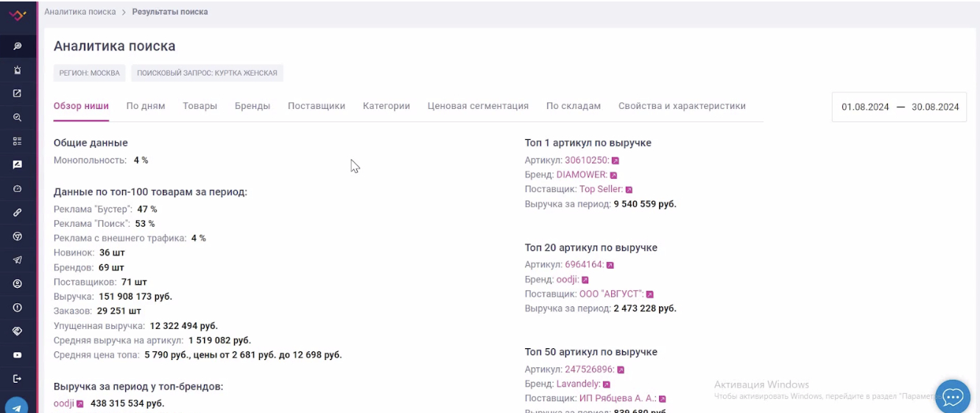Screen dimensions: 980x413
Task: Open article link 247526896
Action: tap(590, 370)
